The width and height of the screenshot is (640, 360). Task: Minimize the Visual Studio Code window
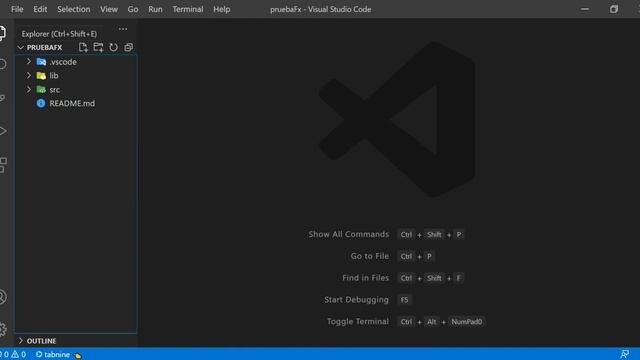pyautogui.click(x=585, y=9)
